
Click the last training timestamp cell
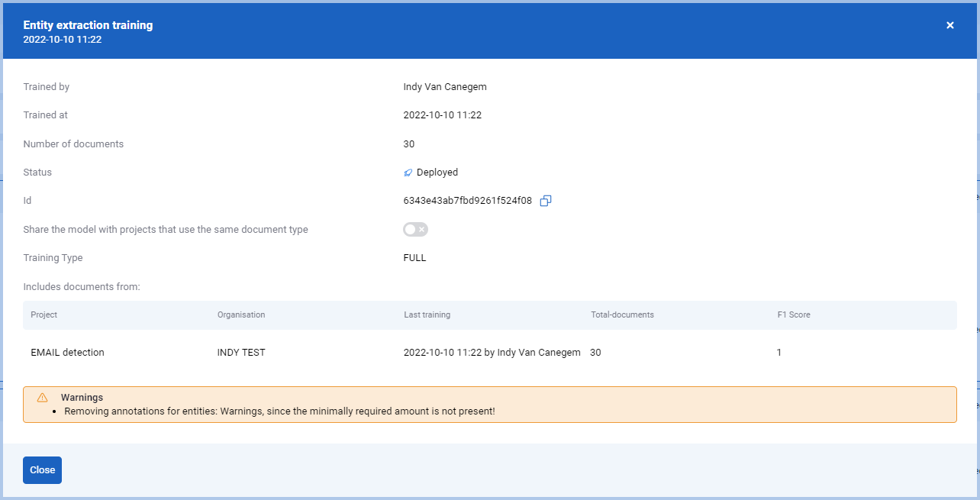tap(492, 353)
